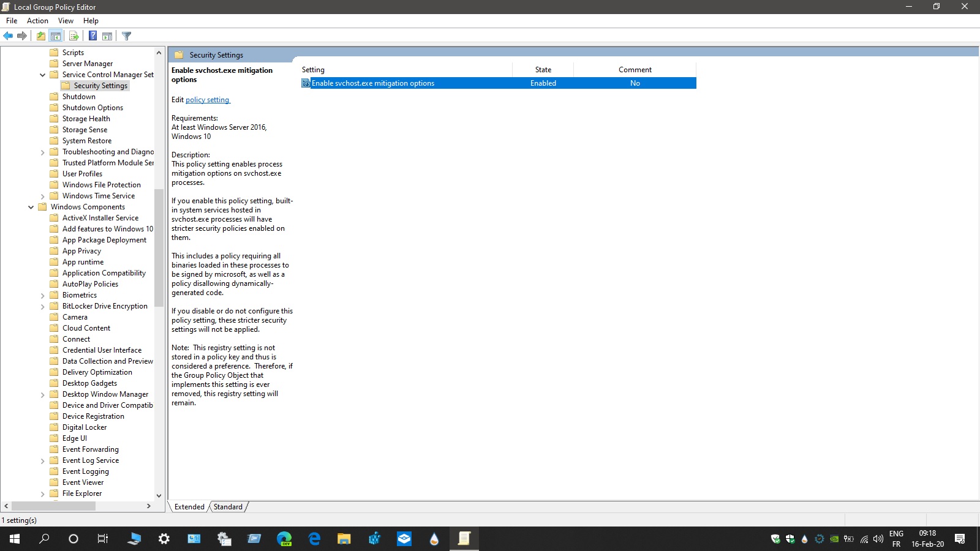Click the ENG FR language indicator
Screen dimensions: 980x551
[x=896, y=539]
